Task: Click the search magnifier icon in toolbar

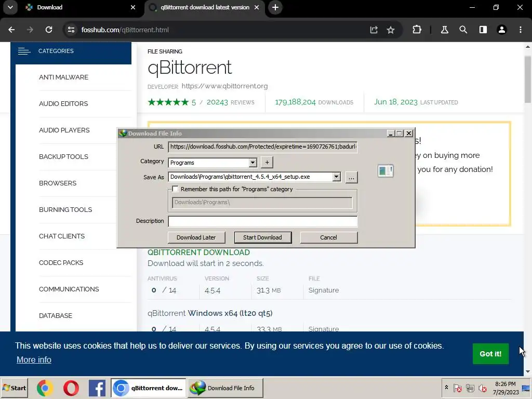Action: [x=463, y=30]
